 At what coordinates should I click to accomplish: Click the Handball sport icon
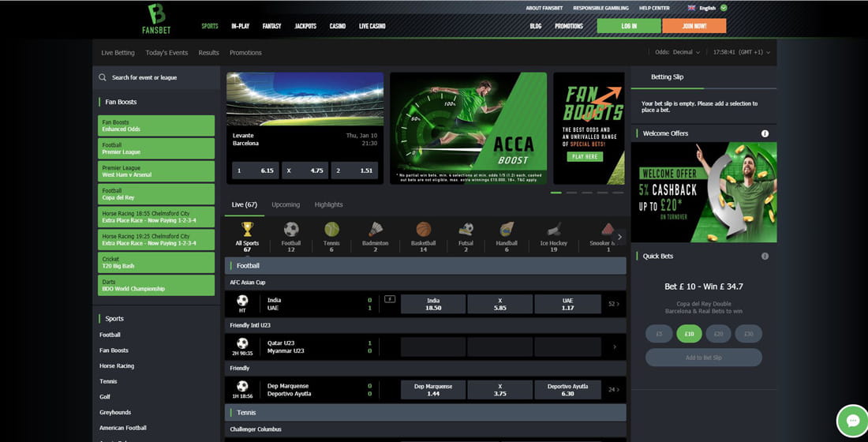[x=507, y=230]
